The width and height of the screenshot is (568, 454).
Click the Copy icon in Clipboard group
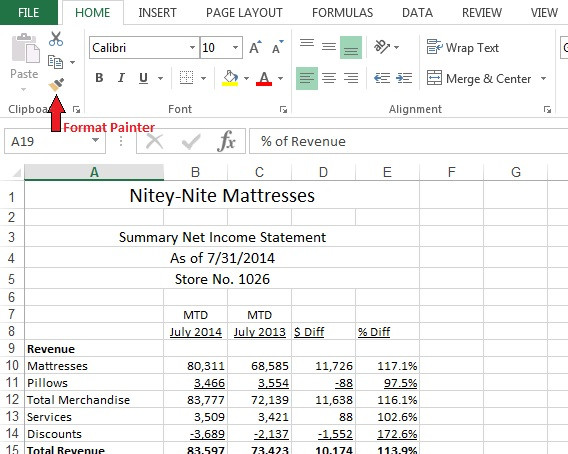coord(55,62)
